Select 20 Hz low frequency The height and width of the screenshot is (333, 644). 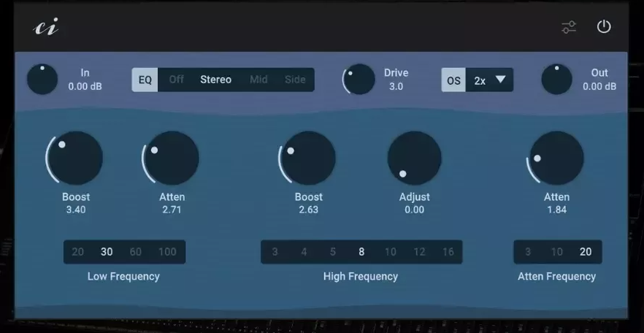pos(78,252)
